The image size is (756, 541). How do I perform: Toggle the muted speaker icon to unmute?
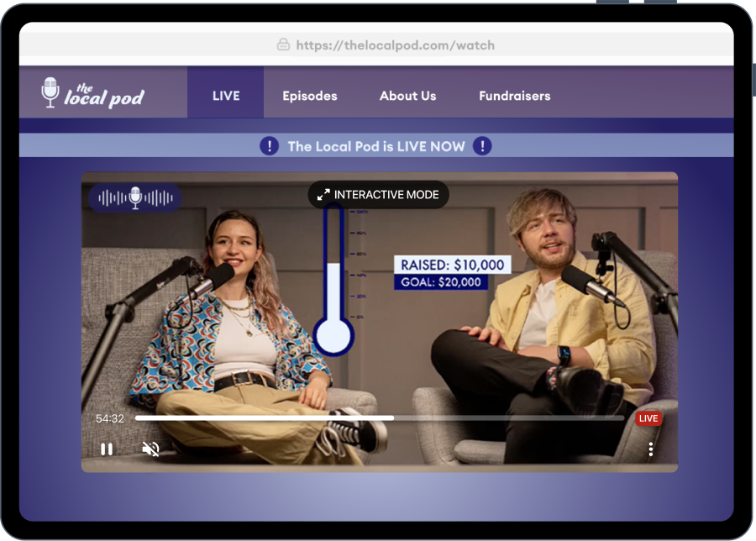pos(151,449)
